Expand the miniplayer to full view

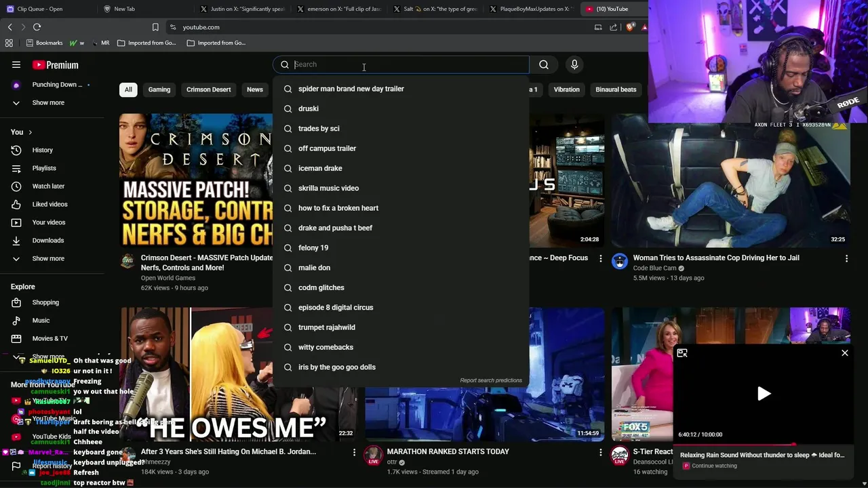682,353
